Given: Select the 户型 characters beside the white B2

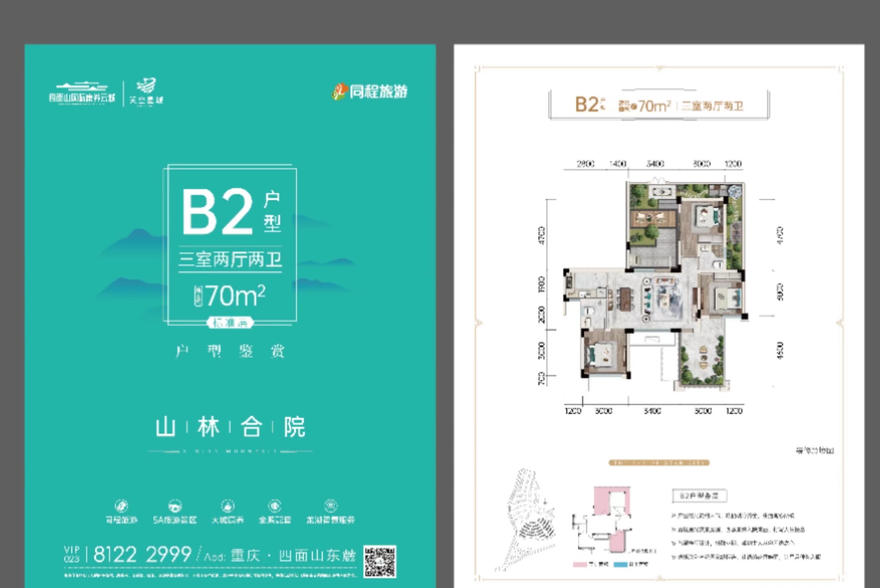Looking at the screenshot, I should click(272, 211).
